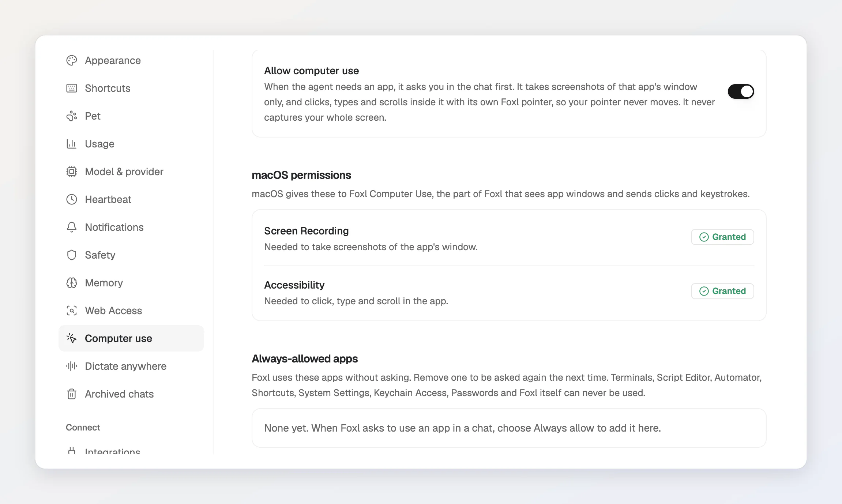Click the 'None yet' empty apps message
842x504 pixels.
[x=463, y=428]
